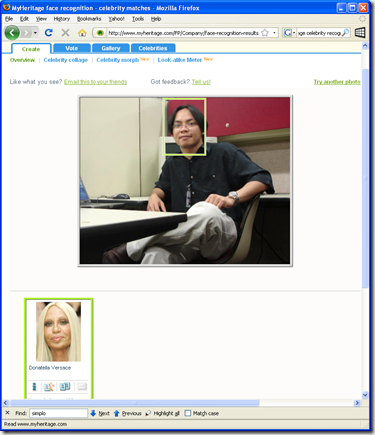Click the Find text field containing simplo
Image resolution: width=375 pixels, height=435 pixels.
coord(58,413)
